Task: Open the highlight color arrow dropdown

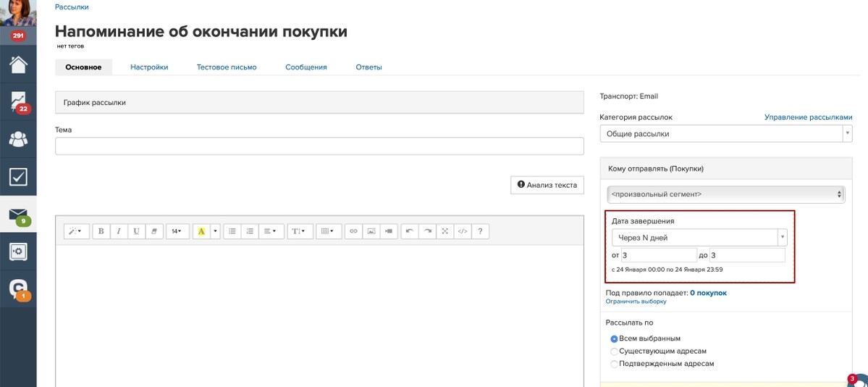Action: pos(215,231)
